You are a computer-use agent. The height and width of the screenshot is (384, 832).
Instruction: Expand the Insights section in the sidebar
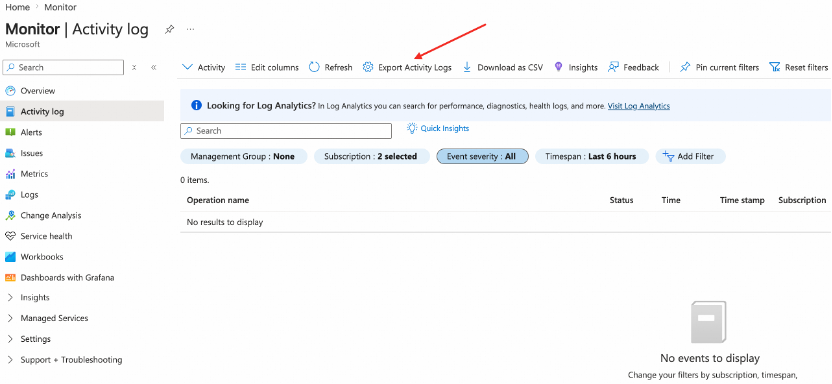(x=10, y=298)
